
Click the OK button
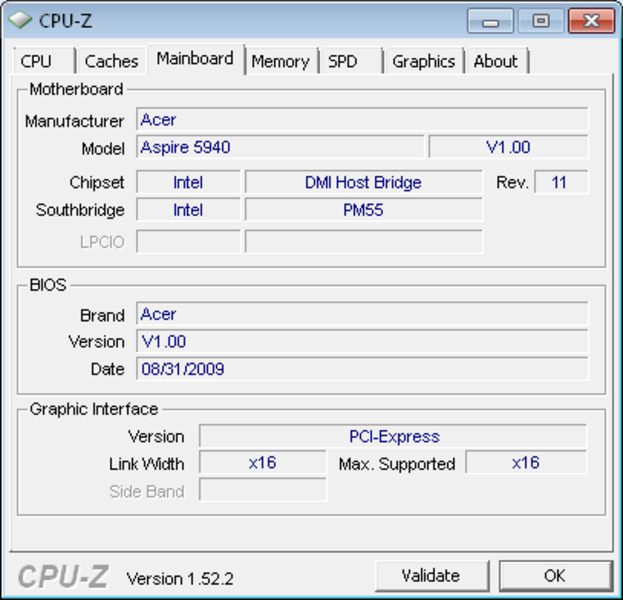click(555, 575)
